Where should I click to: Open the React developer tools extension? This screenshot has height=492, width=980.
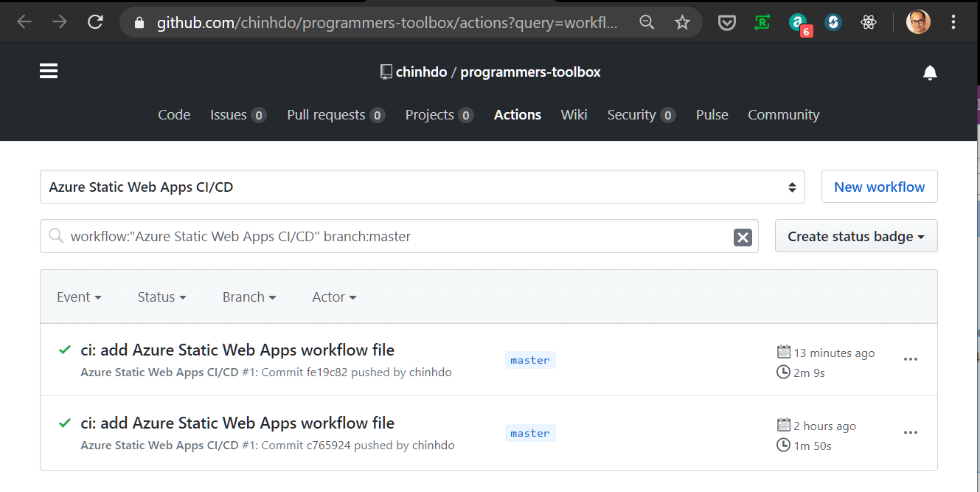869,22
